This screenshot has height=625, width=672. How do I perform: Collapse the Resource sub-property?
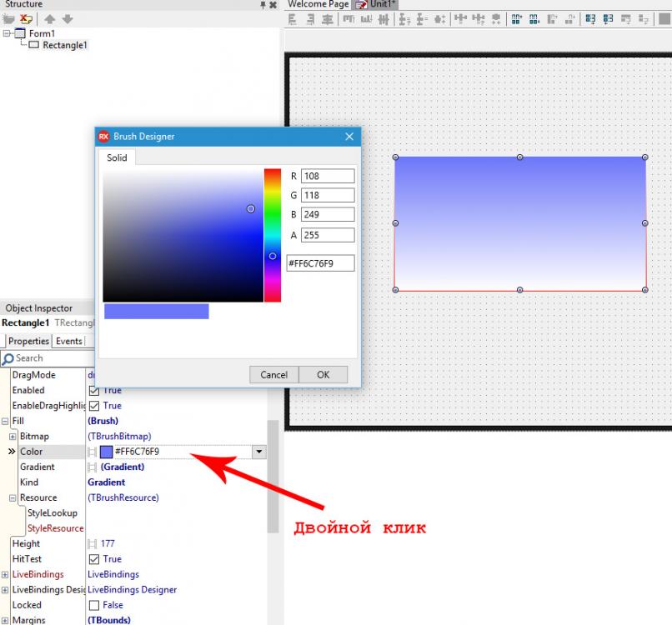click(x=13, y=497)
